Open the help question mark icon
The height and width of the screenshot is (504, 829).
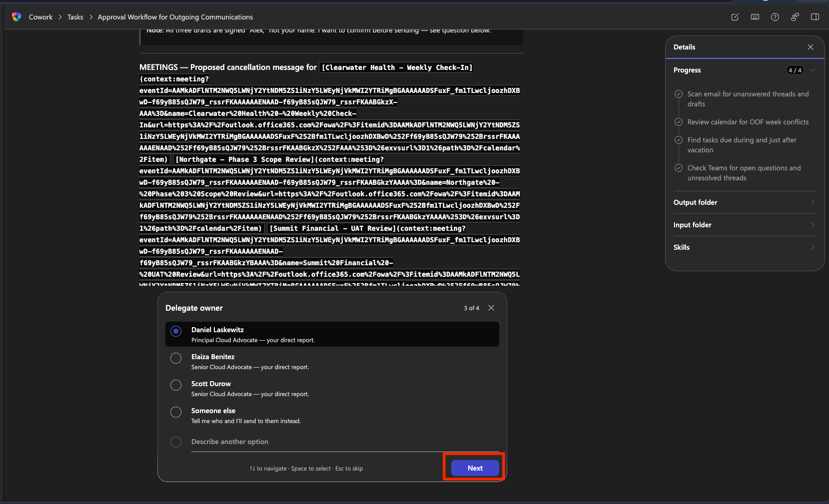[x=775, y=17]
